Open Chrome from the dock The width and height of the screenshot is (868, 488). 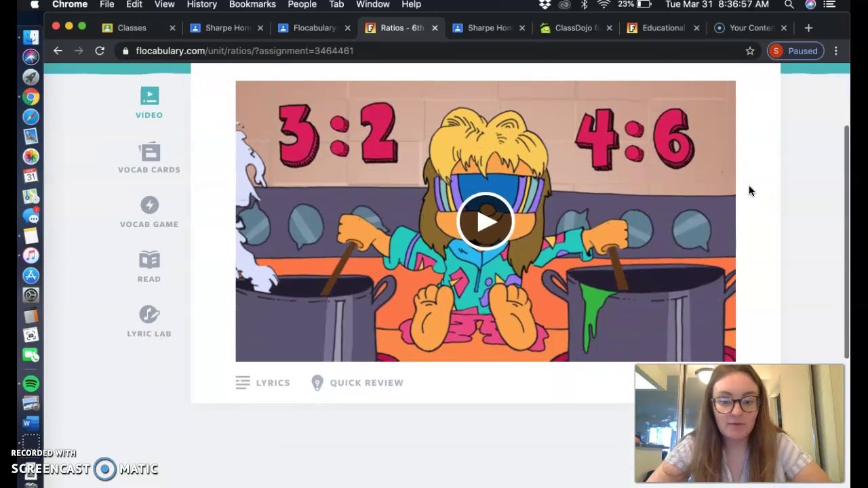31,97
